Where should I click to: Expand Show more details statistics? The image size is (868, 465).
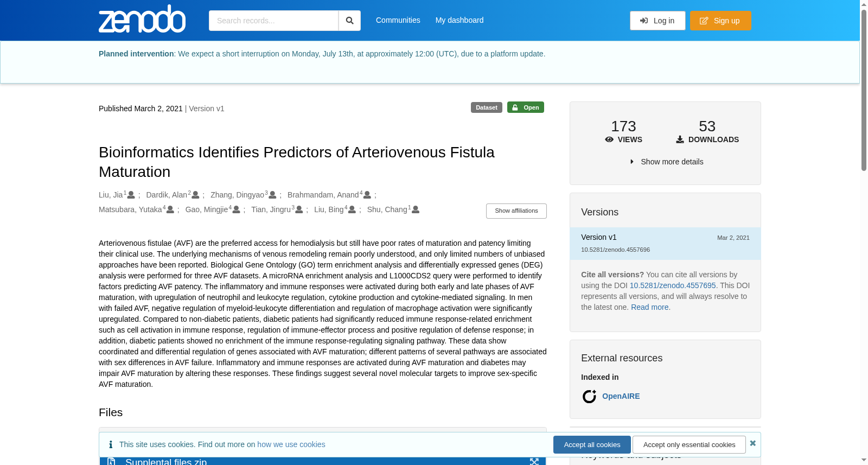(666, 162)
